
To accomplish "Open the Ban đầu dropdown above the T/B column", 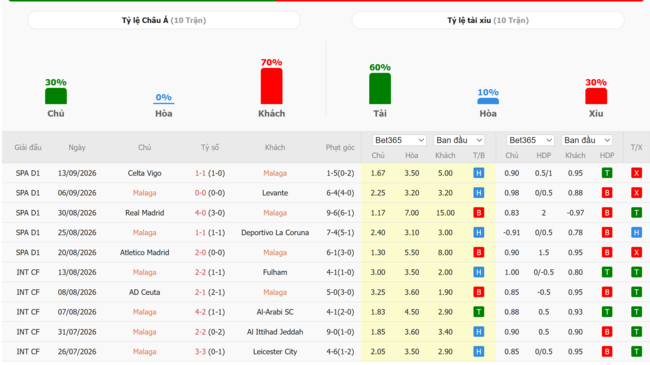I will click(x=459, y=140).
